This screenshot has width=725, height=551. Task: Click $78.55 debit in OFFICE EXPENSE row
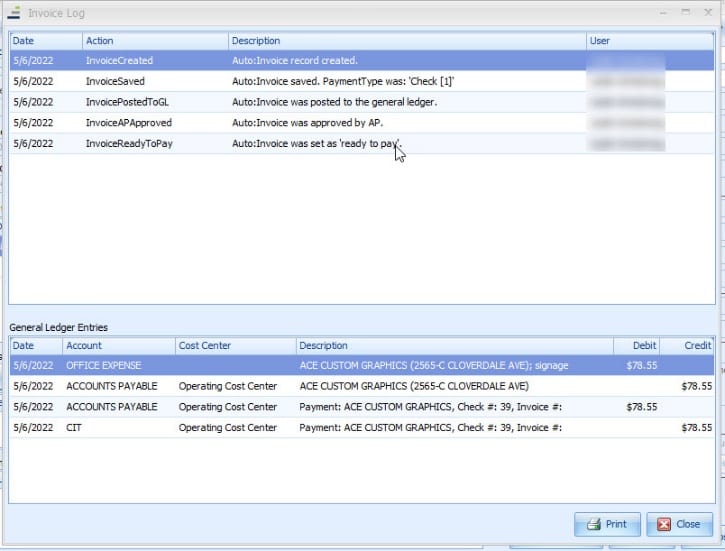641,365
